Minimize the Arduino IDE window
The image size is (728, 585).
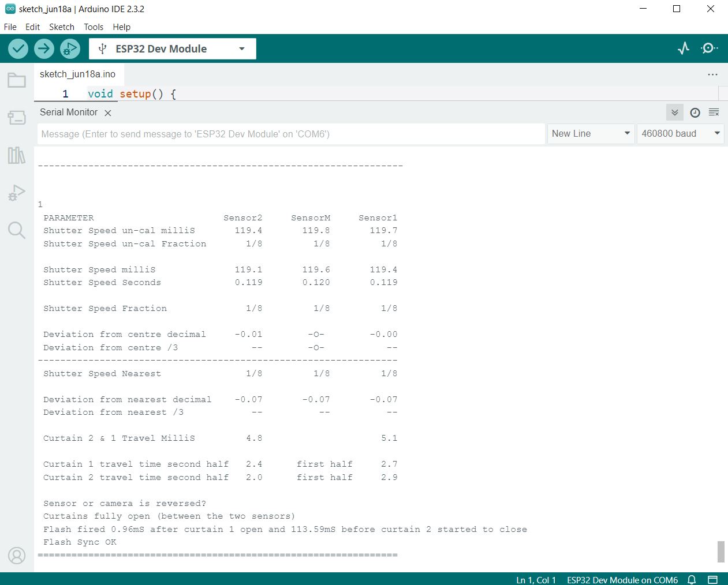pos(644,9)
